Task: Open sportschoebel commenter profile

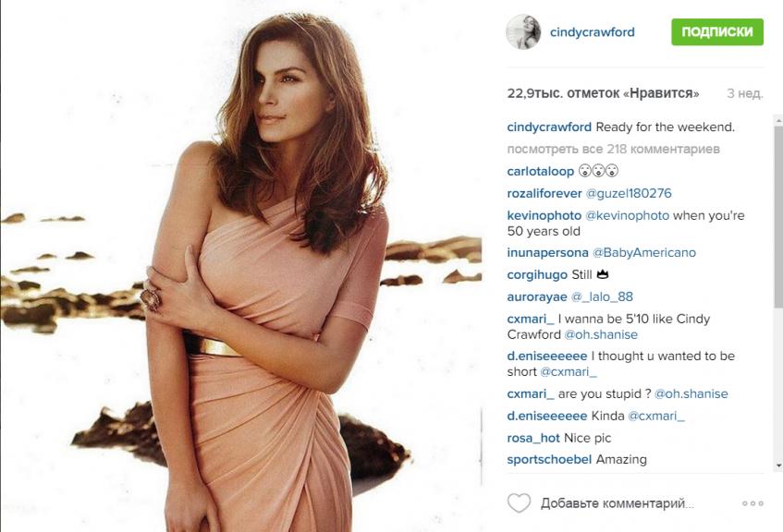Action: click(x=549, y=459)
